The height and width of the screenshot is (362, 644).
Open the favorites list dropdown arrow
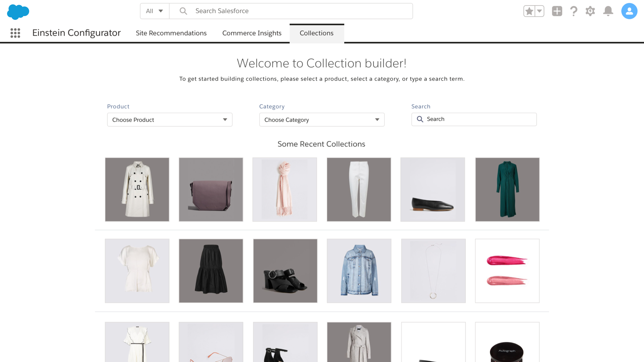point(539,11)
